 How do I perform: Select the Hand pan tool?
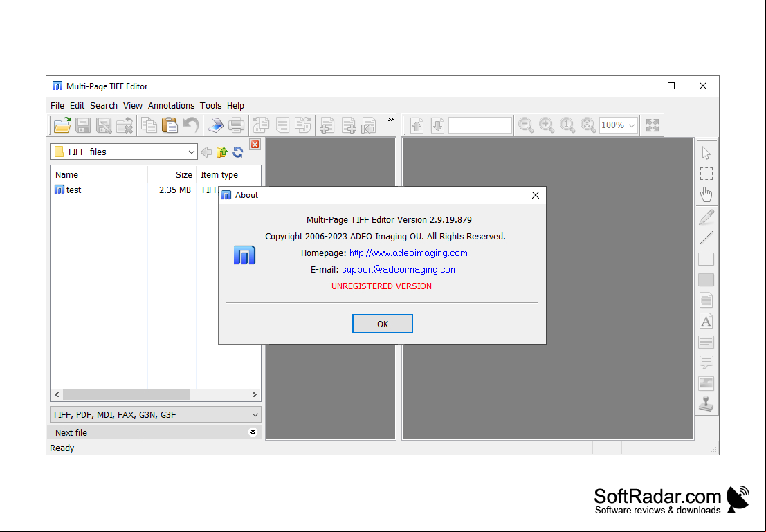coord(706,194)
